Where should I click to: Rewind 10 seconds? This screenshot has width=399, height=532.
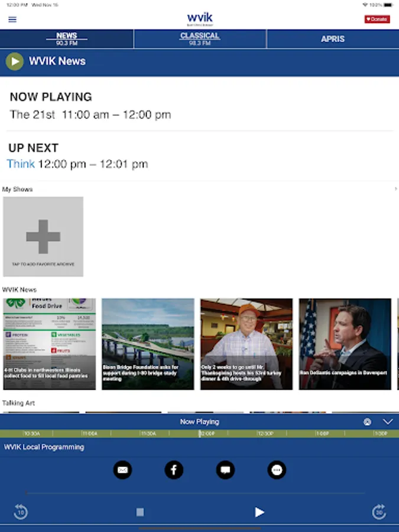point(21,512)
